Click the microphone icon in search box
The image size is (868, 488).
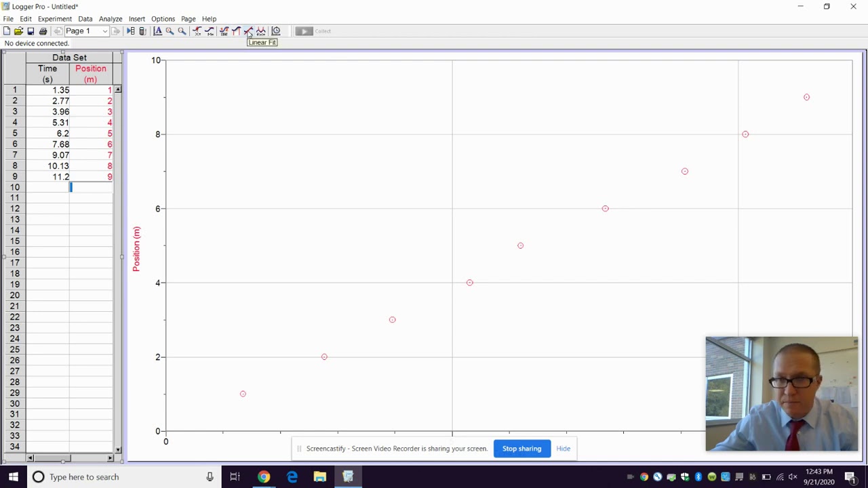[x=210, y=477]
